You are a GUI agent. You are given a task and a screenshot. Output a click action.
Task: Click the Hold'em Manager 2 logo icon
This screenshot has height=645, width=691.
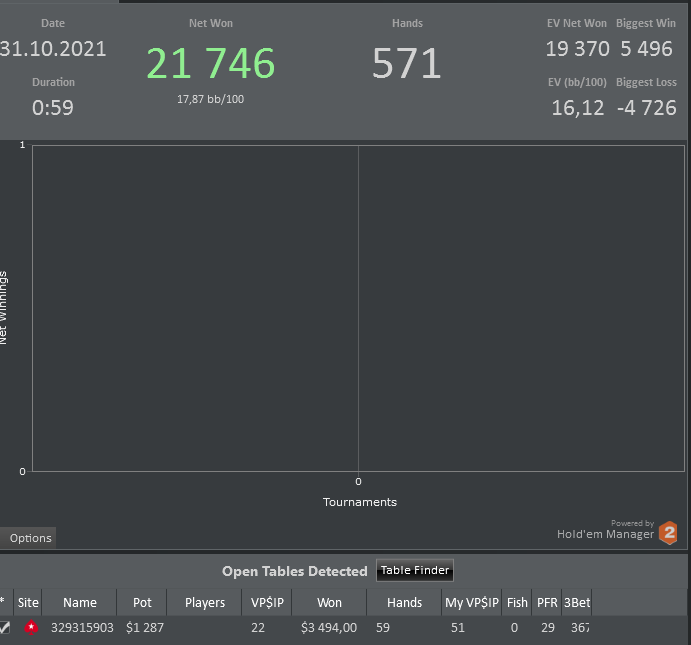pos(668,533)
